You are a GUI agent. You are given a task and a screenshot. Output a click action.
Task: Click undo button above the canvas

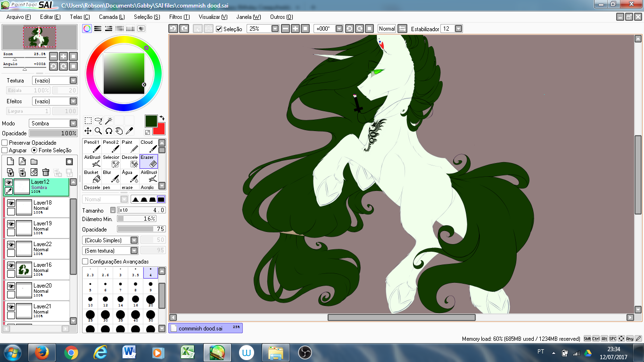173,29
